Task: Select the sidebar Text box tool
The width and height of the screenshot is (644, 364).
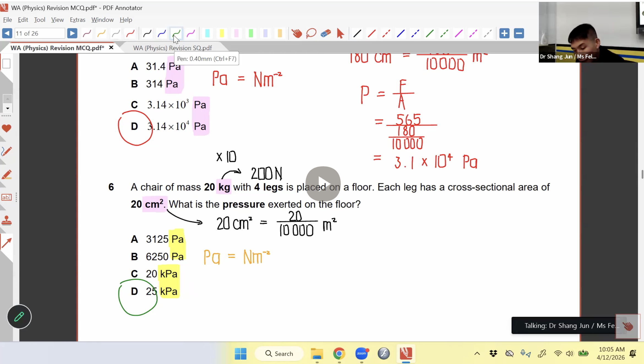Action: point(6,197)
